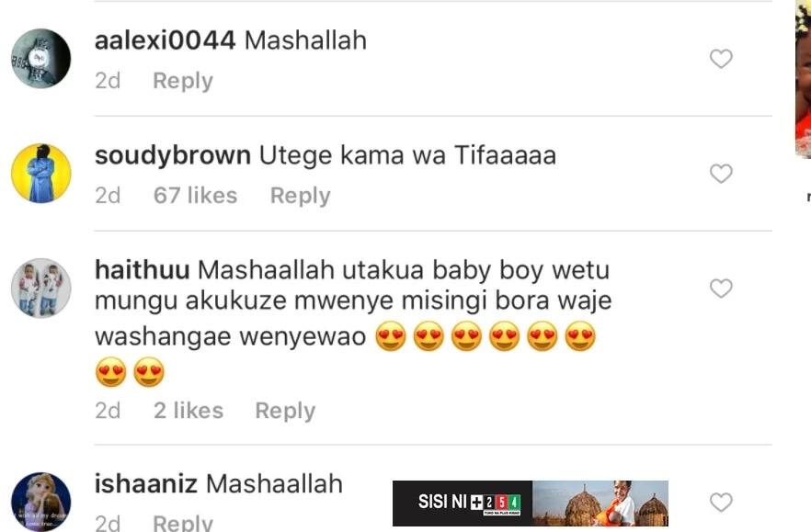The height and width of the screenshot is (532, 811).
Task: Open soudybrown's yellow profile avatar
Action: 40,173
